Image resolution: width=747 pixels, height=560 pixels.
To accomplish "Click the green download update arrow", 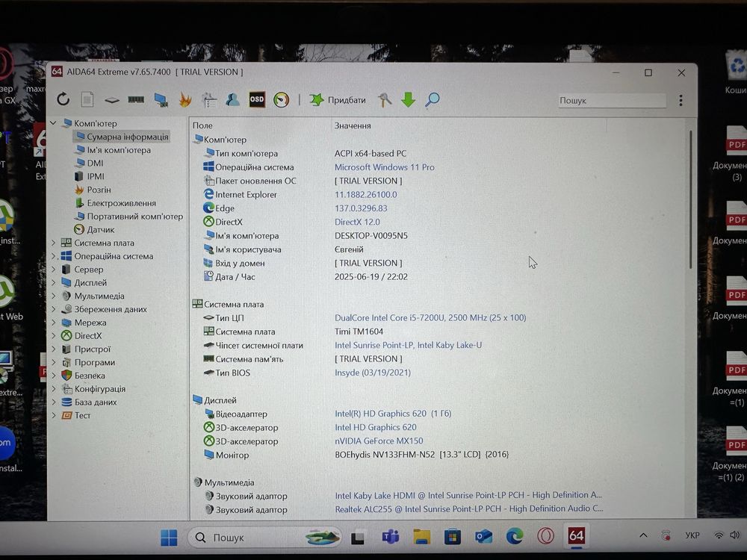I will 409,99.
